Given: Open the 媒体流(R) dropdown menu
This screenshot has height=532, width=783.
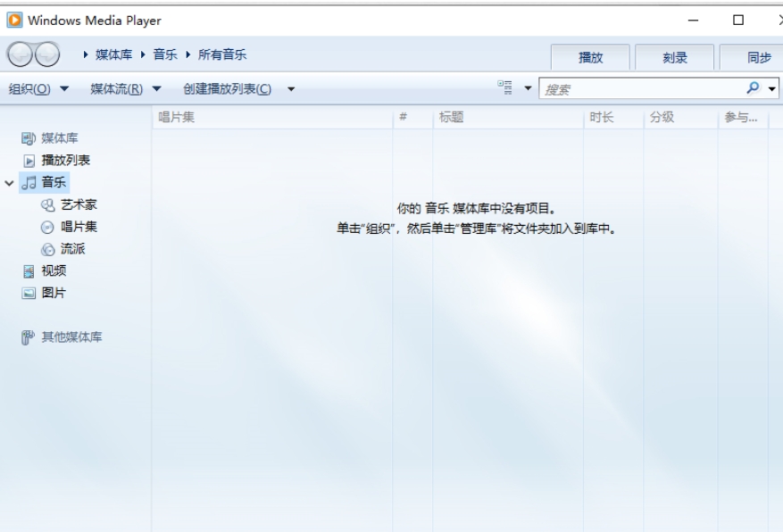Looking at the screenshot, I should [x=125, y=89].
